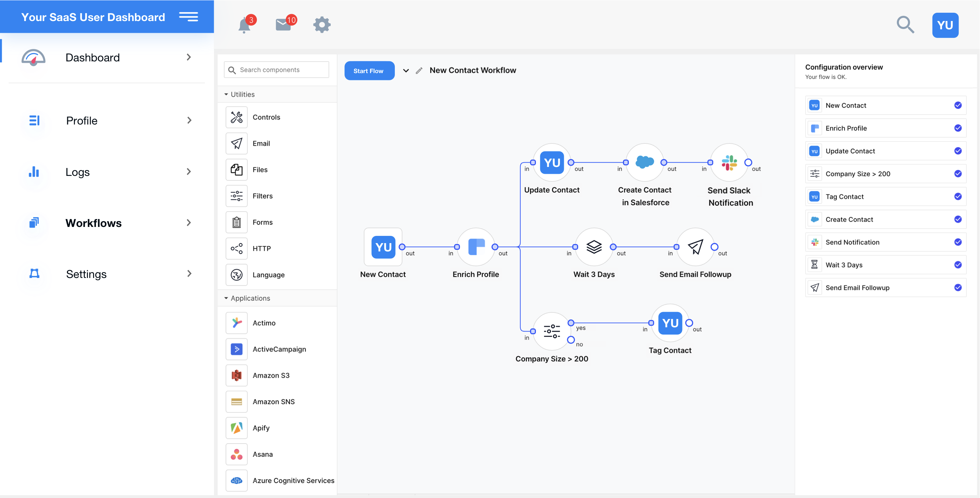Viewport: 980px width, 498px height.
Task: Open the Slack node Send Slack Notification
Action: [x=730, y=163]
